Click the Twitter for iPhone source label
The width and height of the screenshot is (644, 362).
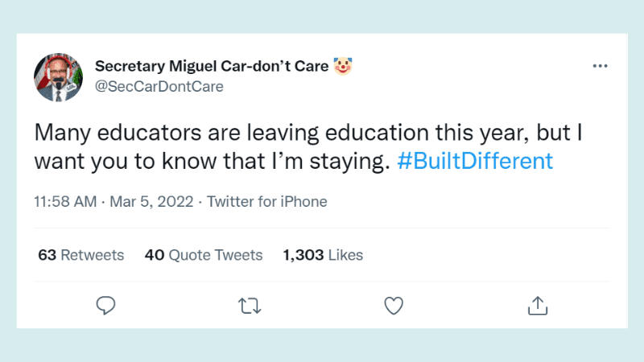coord(266,201)
